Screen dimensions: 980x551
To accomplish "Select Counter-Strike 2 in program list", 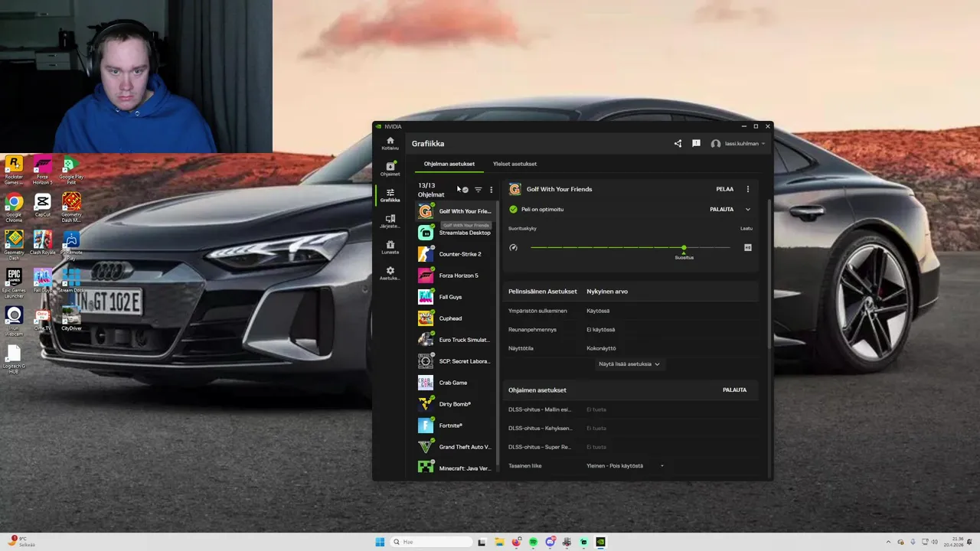I will tap(456, 254).
